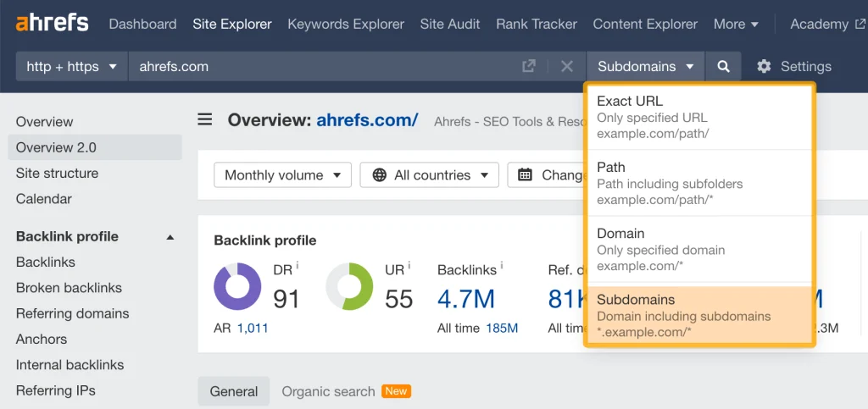Click the UR donut chart
868x409 pixels.
(x=349, y=286)
